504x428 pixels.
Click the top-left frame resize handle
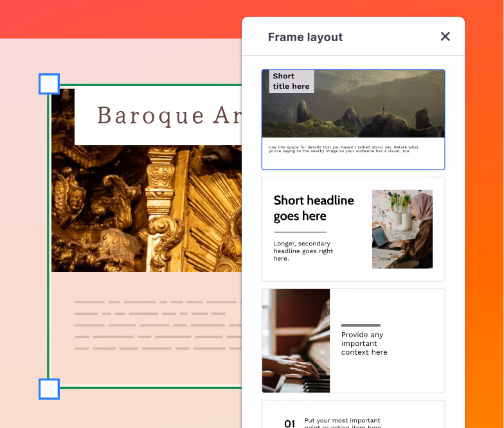point(50,84)
